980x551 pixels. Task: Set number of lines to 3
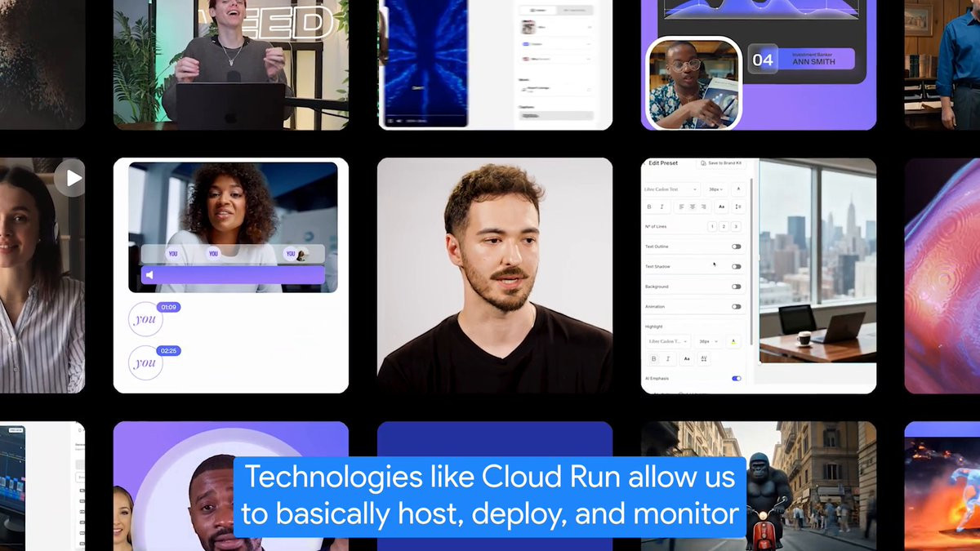[736, 226]
